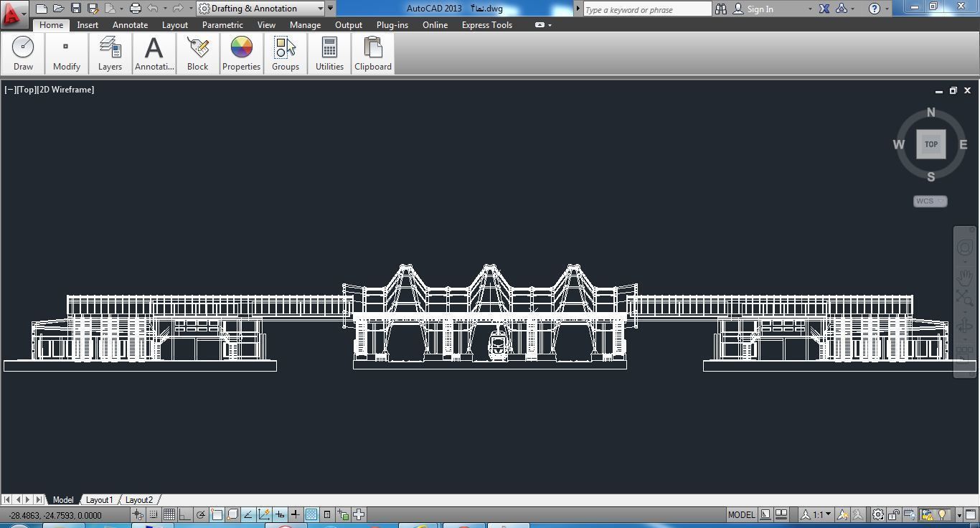Image resolution: width=980 pixels, height=528 pixels.
Task: Click the Sign In link
Action: tap(760, 9)
